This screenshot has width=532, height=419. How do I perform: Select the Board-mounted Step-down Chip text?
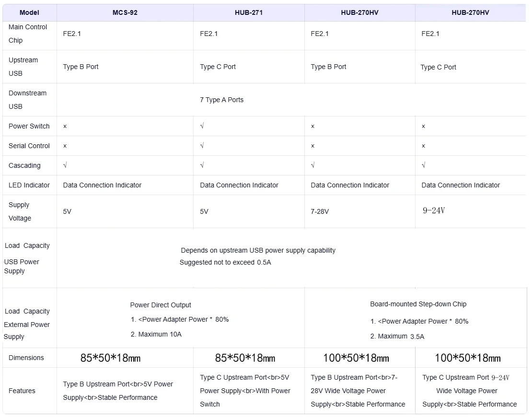(x=418, y=304)
